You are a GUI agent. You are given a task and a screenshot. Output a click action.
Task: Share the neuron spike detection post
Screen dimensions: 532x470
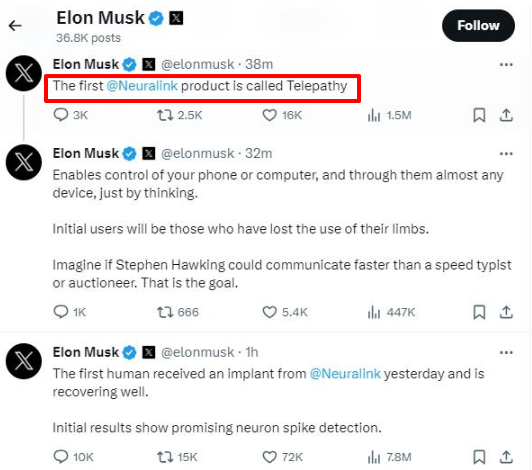[506, 457]
